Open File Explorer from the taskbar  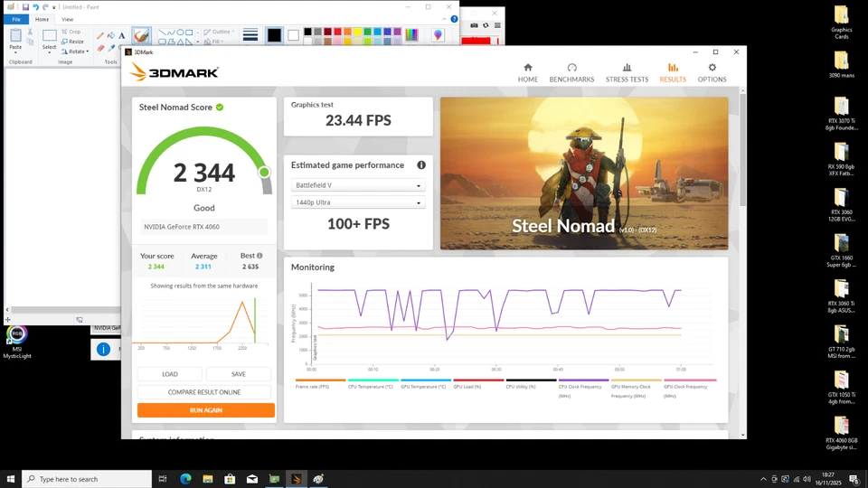point(208,479)
